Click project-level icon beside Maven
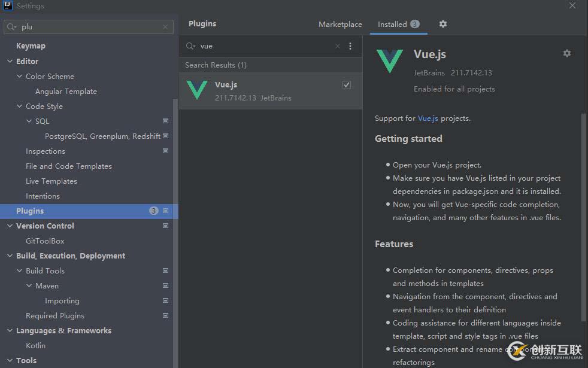Viewport: 588px width, 368px height. (x=165, y=285)
